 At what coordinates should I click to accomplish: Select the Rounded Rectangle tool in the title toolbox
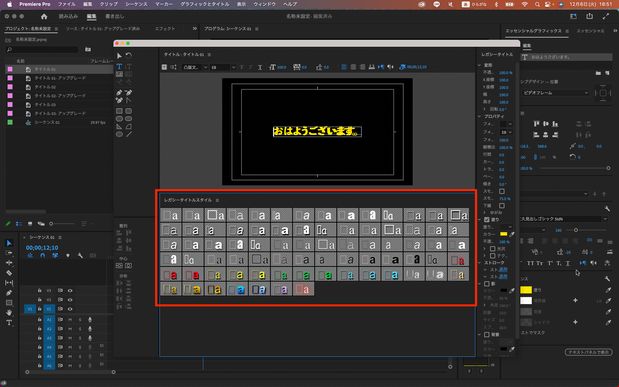[x=129, y=111]
